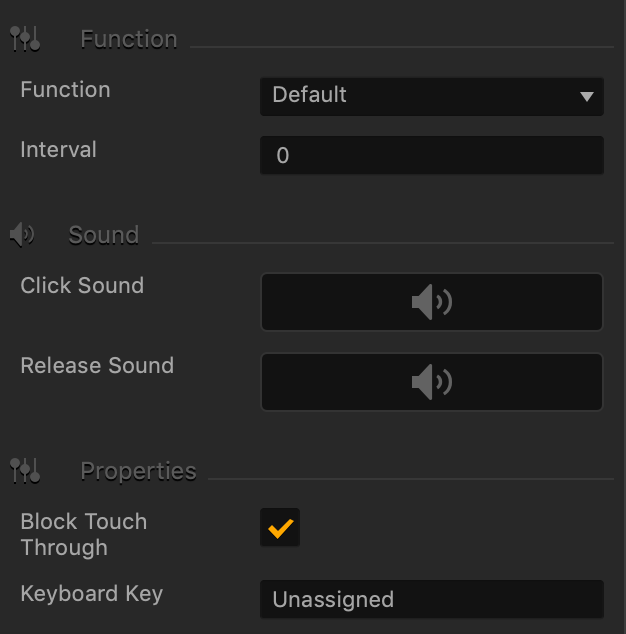
Task: Uncheck the Block Touch Through checkbox
Action: pyautogui.click(x=280, y=527)
